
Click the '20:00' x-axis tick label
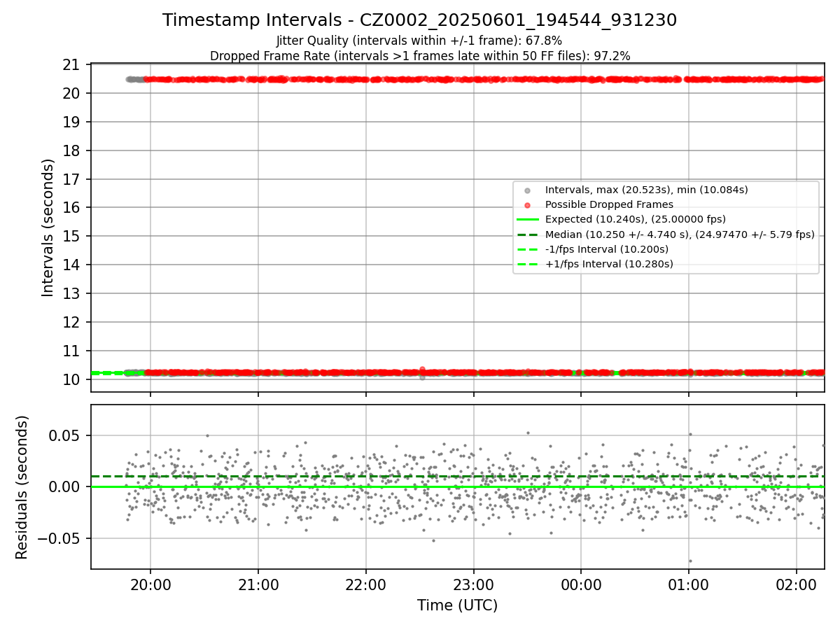click(x=150, y=584)
